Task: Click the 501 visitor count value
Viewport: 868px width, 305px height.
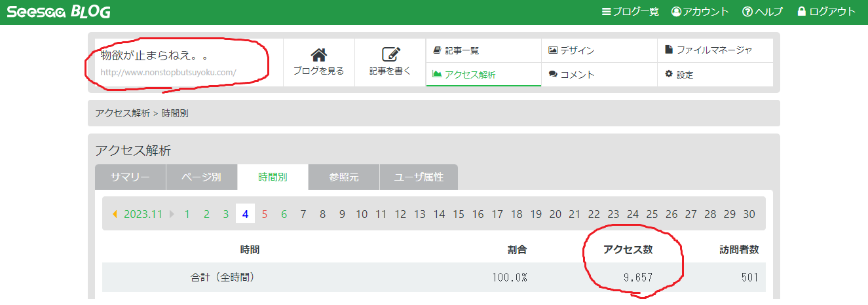Action: 750,278
